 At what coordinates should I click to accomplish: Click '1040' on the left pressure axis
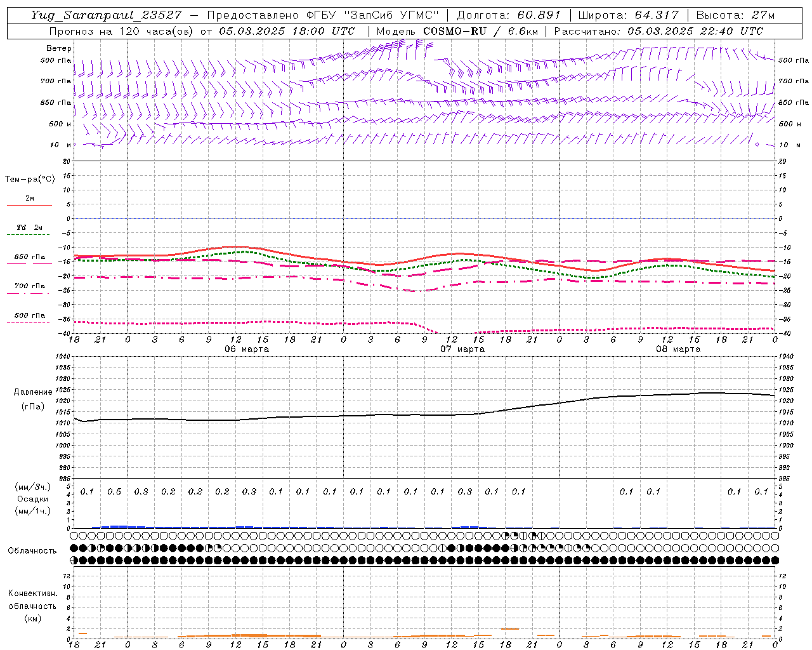[x=62, y=357]
